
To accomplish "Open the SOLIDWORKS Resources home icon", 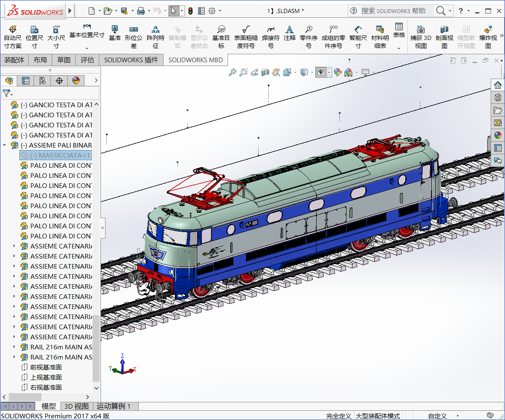I will pyautogui.click(x=498, y=85).
